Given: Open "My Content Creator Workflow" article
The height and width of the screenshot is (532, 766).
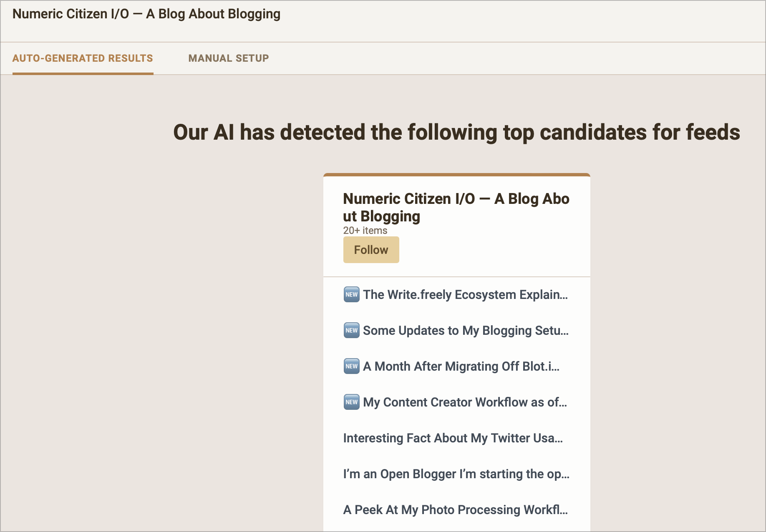Looking at the screenshot, I should click(465, 402).
